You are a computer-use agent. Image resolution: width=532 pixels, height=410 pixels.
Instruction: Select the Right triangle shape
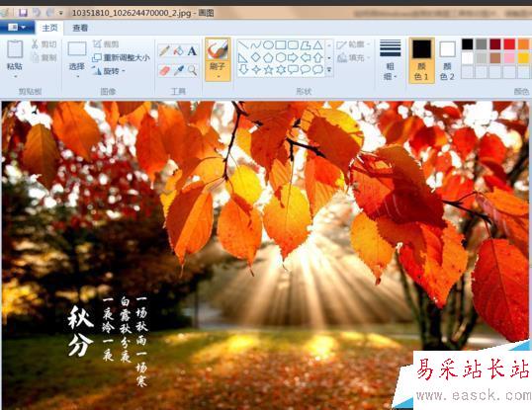(243, 57)
